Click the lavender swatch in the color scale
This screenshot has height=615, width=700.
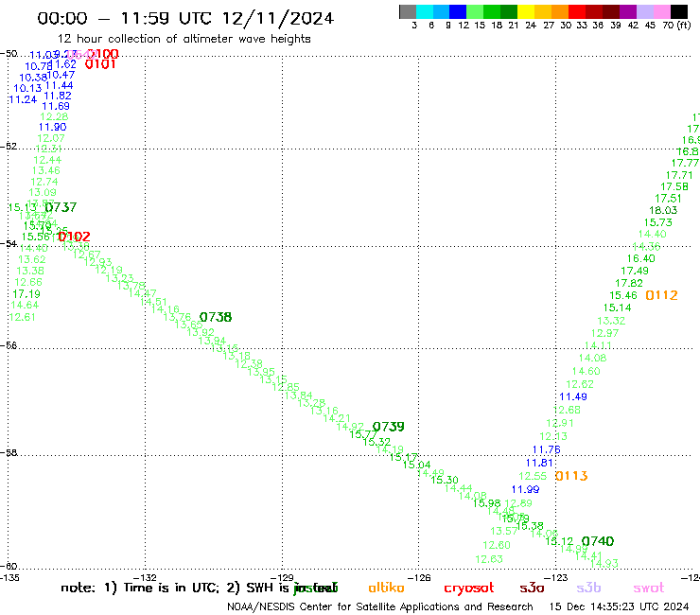pyautogui.click(x=645, y=11)
